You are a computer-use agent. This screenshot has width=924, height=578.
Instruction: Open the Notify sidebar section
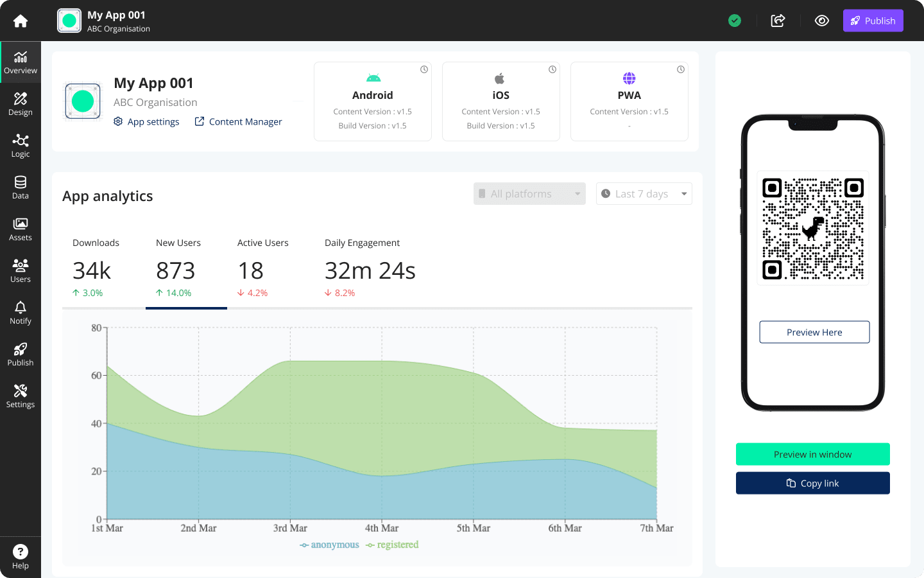(21, 313)
